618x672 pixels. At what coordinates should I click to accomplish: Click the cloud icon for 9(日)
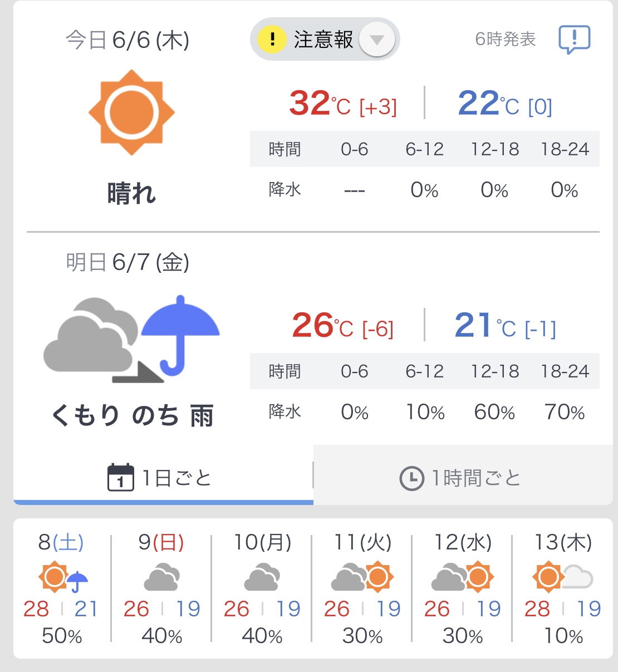point(161,577)
